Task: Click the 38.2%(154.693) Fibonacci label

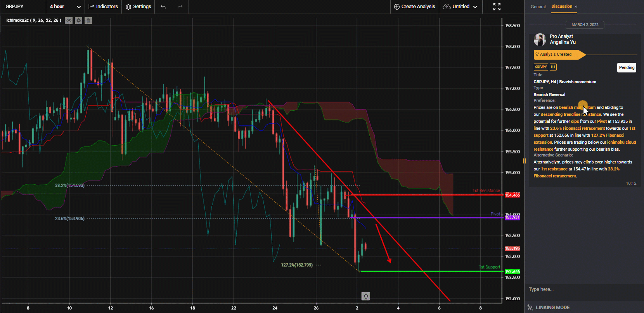Action: pyautogui.click(x=70, y=186)
